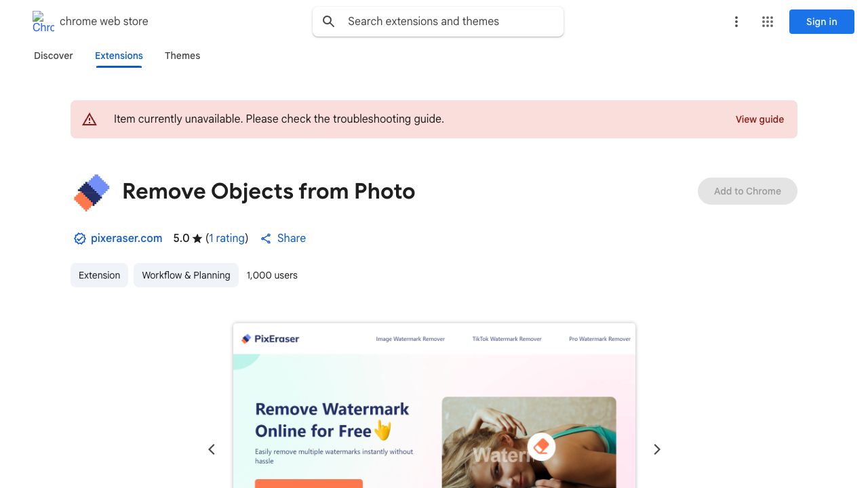This screenshot has height=488, width=868.
Task: Click the search magnifier icon
Action: [x=329, y=22]
